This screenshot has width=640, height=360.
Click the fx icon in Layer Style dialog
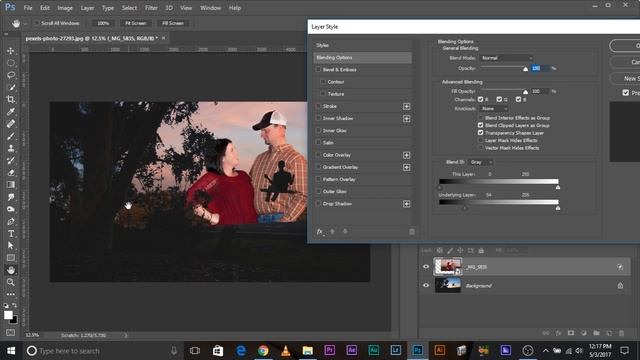coord(320,231)
